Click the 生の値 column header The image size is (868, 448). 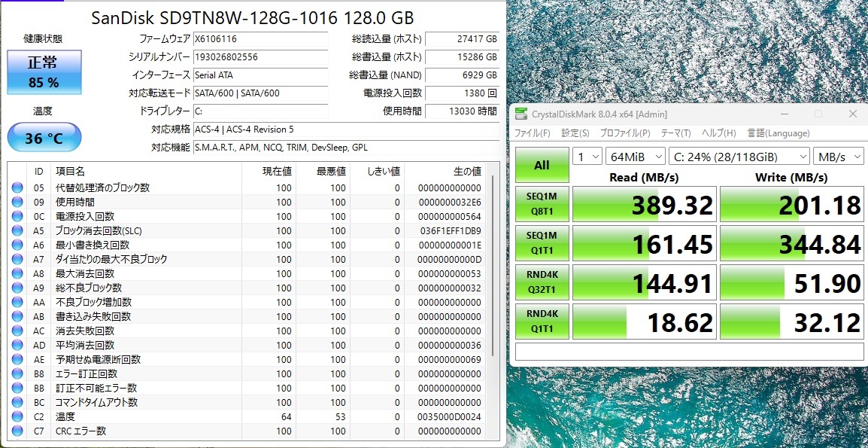point(445,172)
